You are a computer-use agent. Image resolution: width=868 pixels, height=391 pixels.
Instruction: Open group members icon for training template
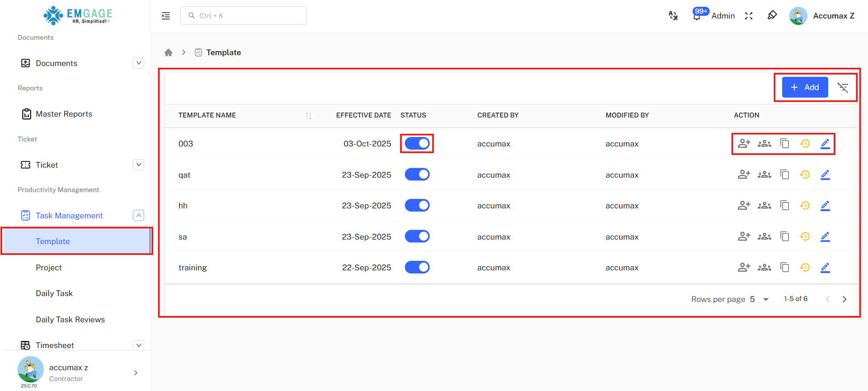[x=764, y=268]
